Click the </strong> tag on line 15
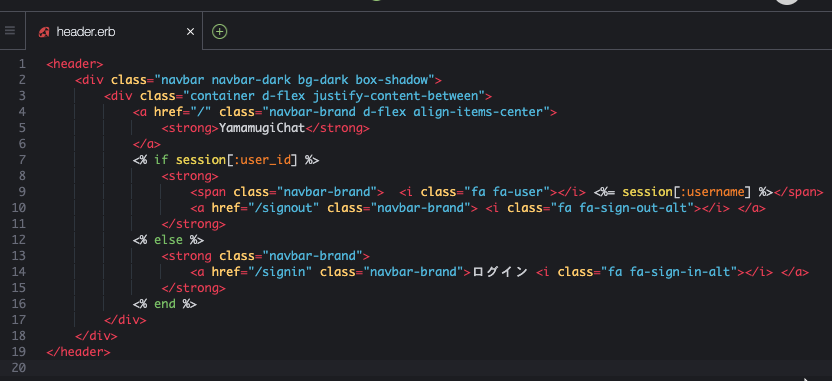Viewport: 832px width, 381px height. coord(194,288)
